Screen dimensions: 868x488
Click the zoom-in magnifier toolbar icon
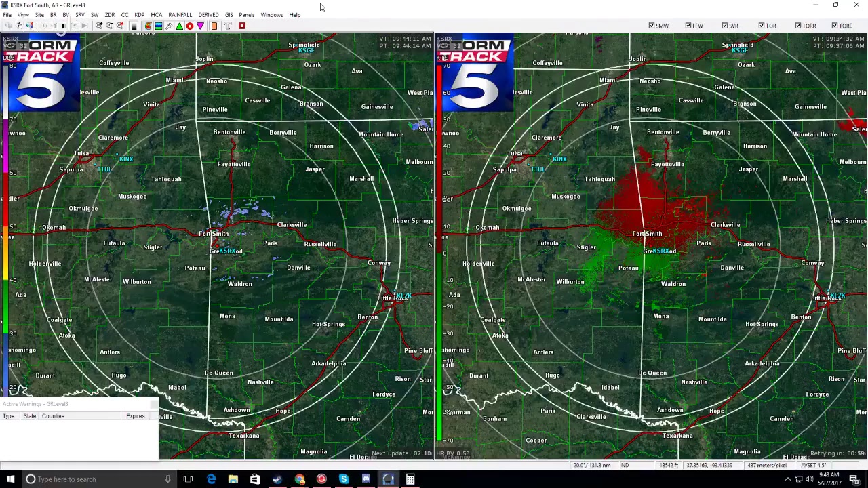point(99,26)
